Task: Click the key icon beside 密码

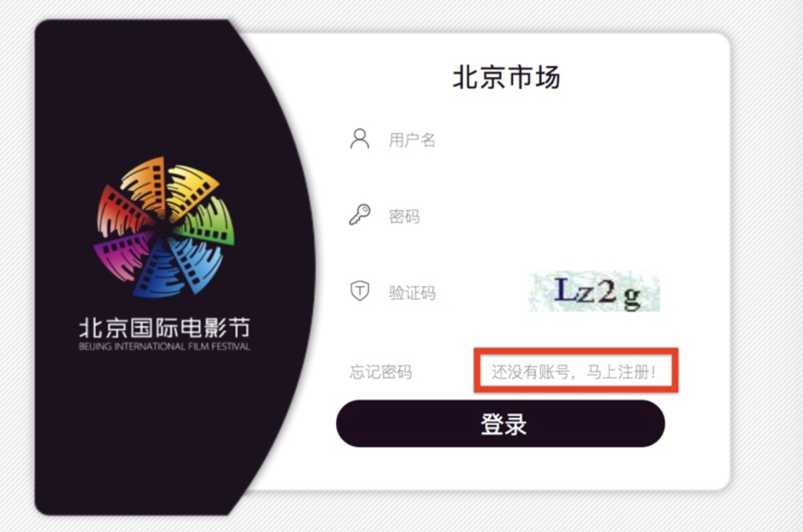Action: [360, 215]
